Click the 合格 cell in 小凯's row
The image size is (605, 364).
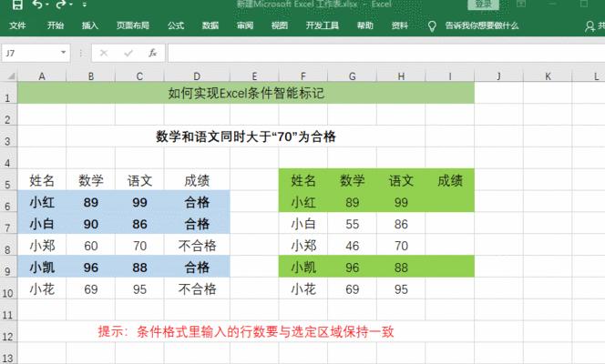click(197, 268)
